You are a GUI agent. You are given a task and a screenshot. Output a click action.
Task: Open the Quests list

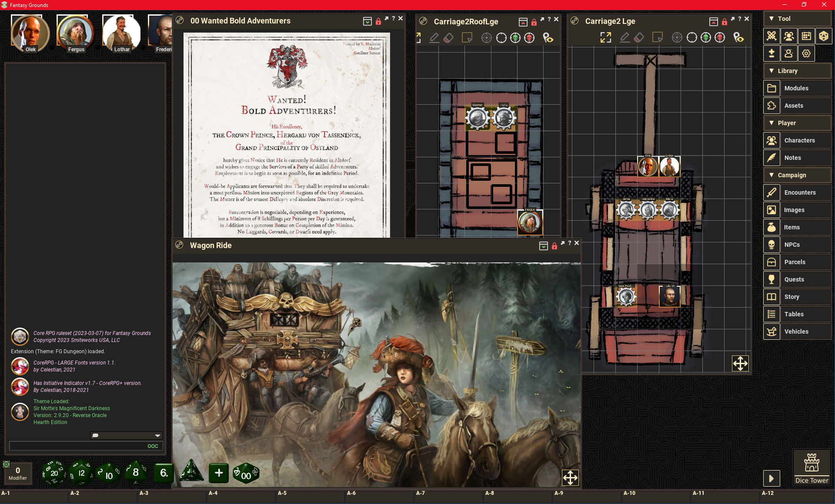point(797,279)
